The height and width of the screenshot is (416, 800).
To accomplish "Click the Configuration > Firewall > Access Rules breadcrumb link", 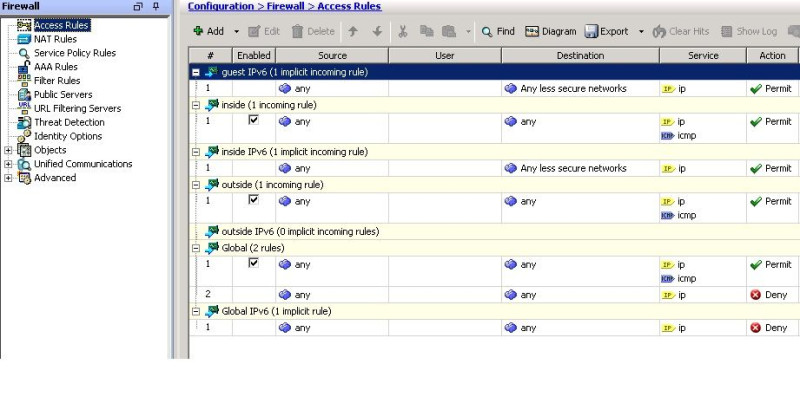I will point(284,6).
